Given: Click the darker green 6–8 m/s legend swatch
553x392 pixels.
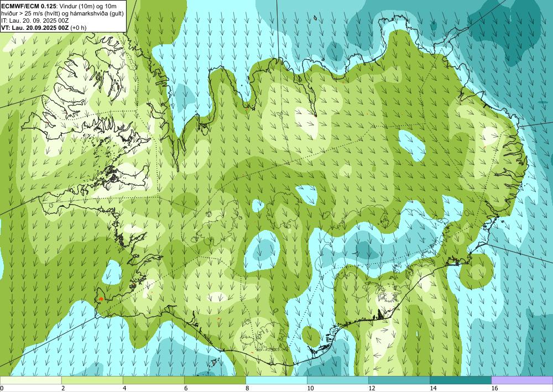Looking at the screenshot, I should coord(215,380).
